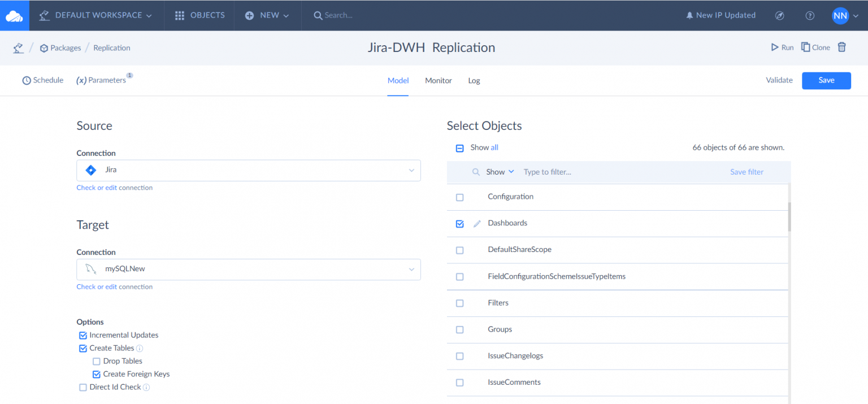Click the blue Save button

click(826, 80)
